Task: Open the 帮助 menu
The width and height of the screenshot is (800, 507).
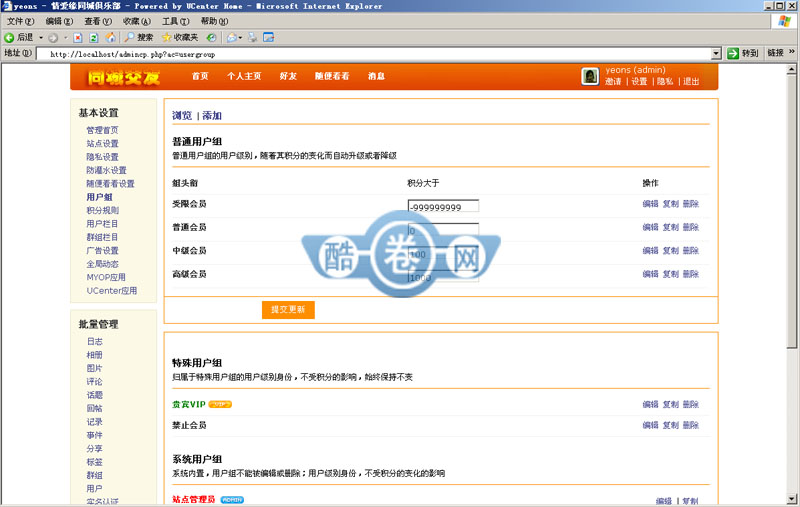Action: coord(214,21)
